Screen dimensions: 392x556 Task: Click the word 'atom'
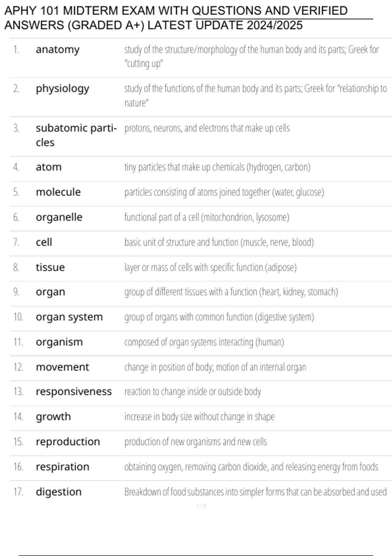tap(49, 167)
